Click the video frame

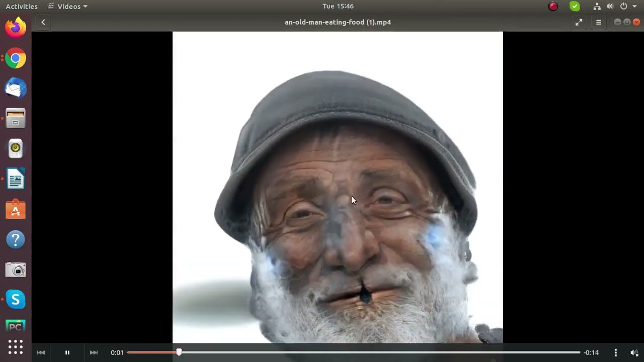tap(338, 187)
